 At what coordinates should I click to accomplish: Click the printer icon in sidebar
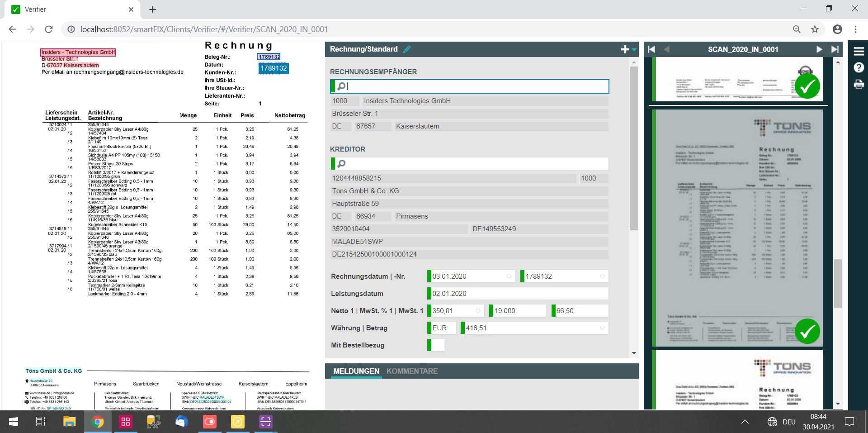859,84
